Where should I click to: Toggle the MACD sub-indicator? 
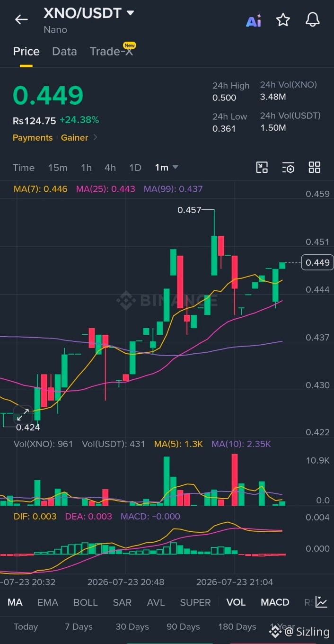(275, 602)
